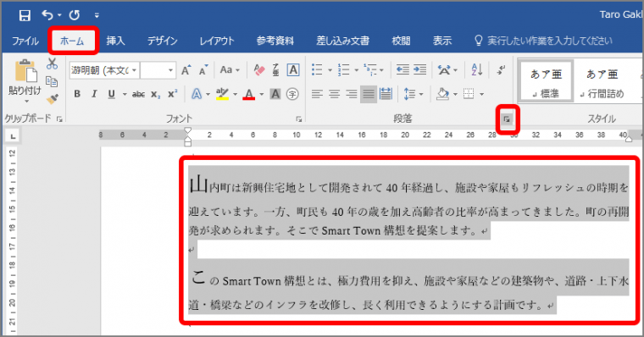This screenshot has width=644, height=337.
Task: Open the font size dropdown
Action: pos(170,70)
